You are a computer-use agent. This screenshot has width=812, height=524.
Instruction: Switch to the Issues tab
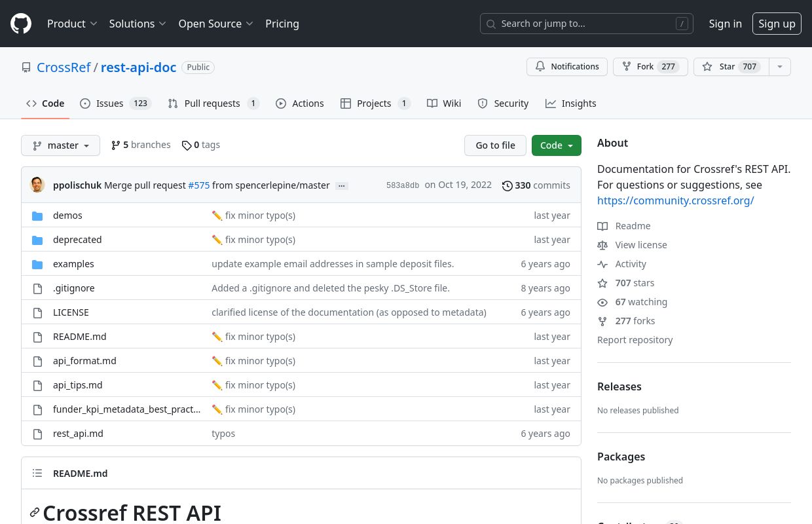(116, 103)
